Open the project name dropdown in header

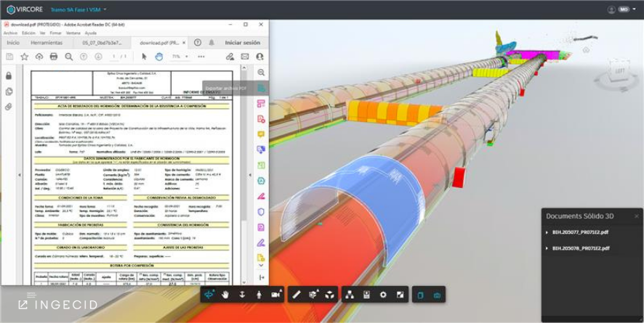105,9
